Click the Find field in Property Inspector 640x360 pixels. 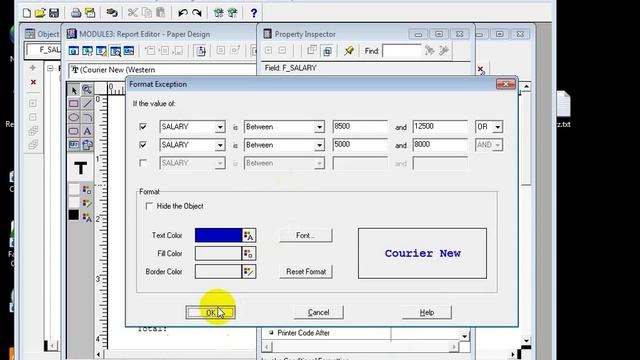(402, 51)
